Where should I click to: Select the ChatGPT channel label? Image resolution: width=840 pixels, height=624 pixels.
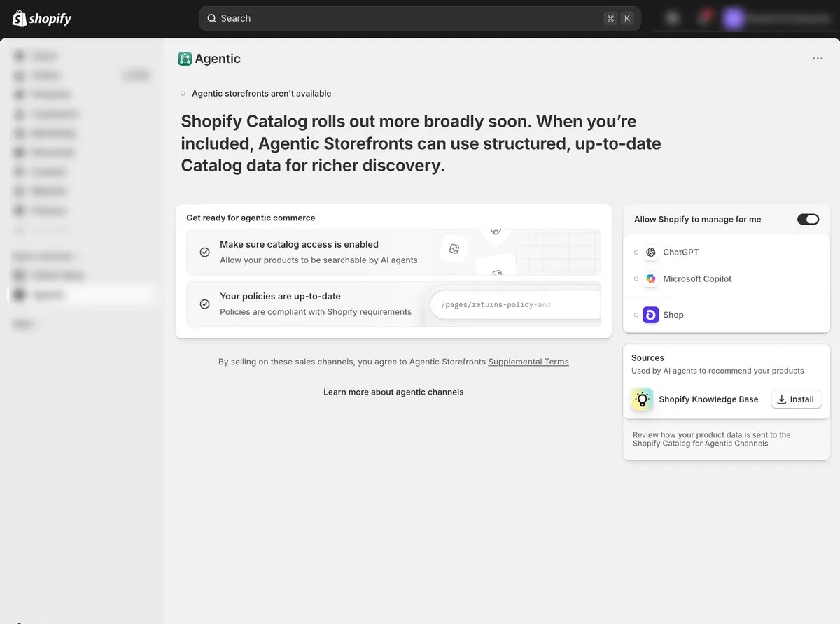pyautogui.click(x=681, y=253)
